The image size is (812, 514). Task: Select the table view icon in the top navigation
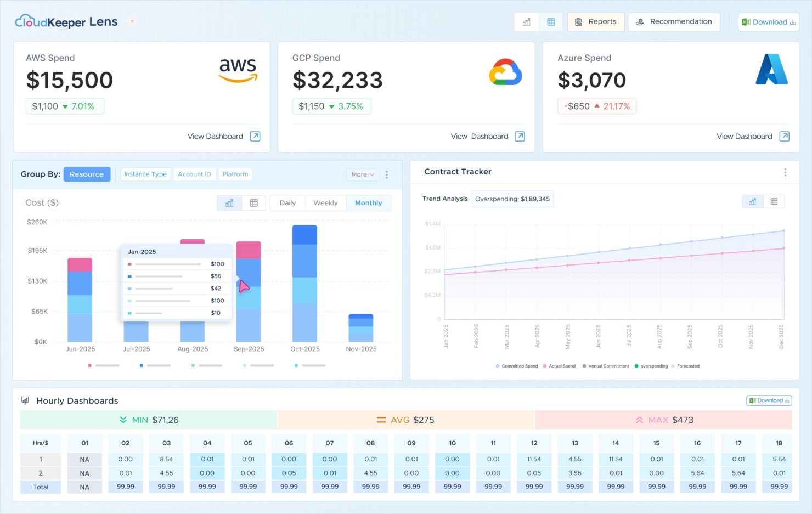[551, 22]
